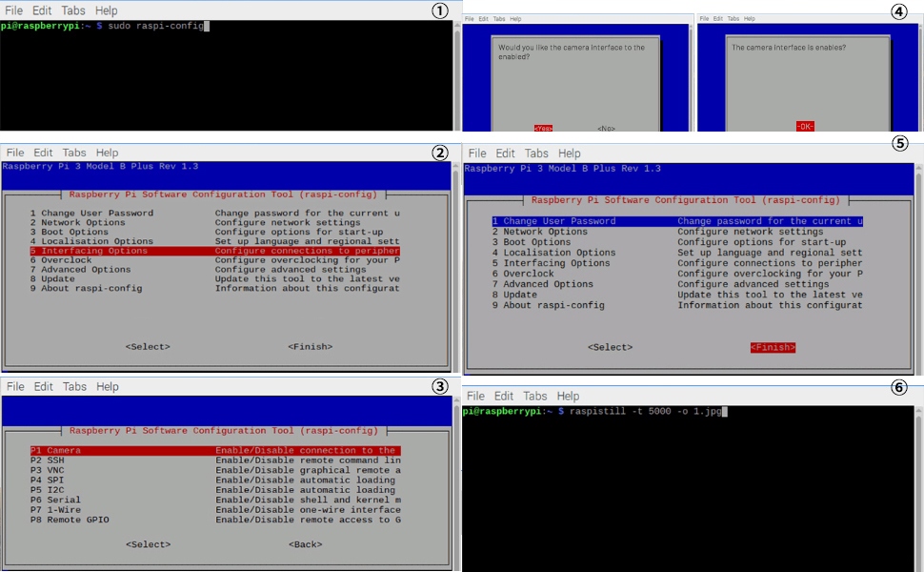Screen dimensions: 924x572
Task: Select '4 Localisation Options' in Finish-highlighted window
Action: (677, 253)
